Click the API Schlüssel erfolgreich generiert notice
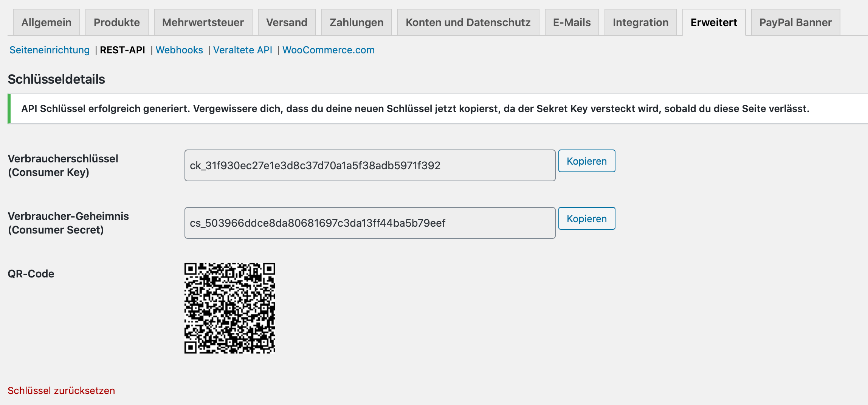Viewport: 868px width, 405px height. 439,109
